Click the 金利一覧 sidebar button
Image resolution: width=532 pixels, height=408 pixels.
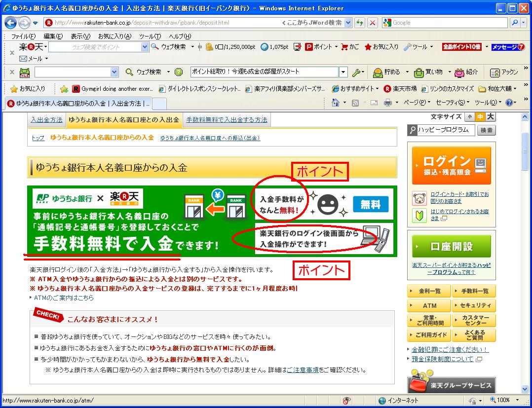(429, 291)
